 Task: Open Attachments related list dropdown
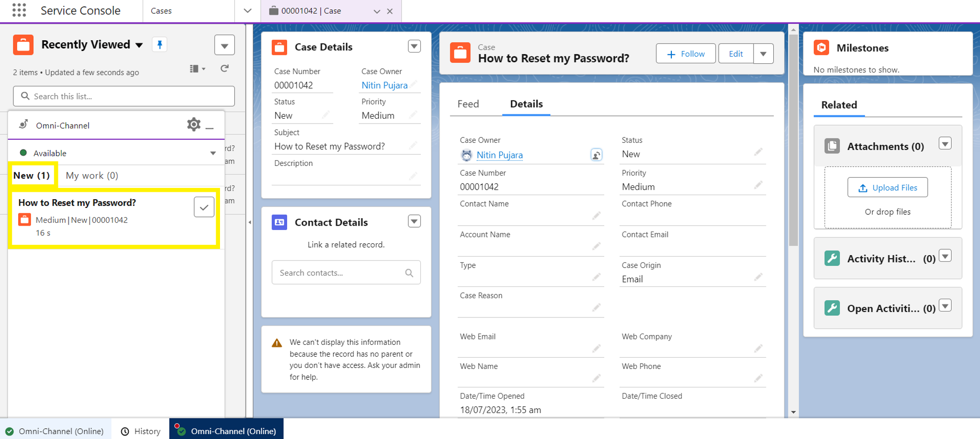pos(945,144)
